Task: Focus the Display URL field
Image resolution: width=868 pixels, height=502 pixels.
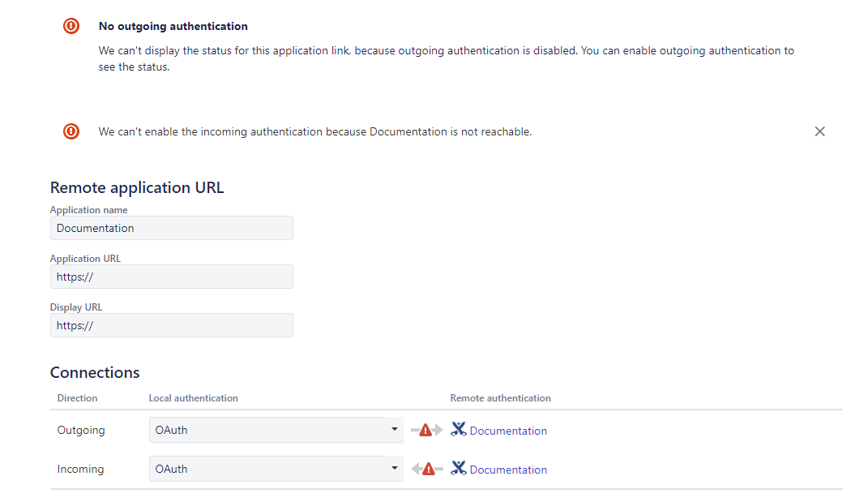Action: pyautogui.click(x=172, y=325)
